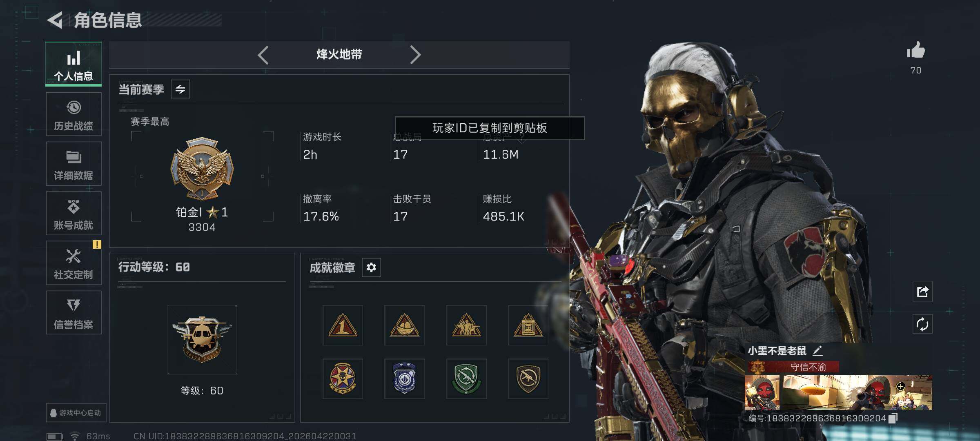The image size is (980, 441).
Task: Switch to the next game mode
Action: pyautogui.click(x=415, y=55)
